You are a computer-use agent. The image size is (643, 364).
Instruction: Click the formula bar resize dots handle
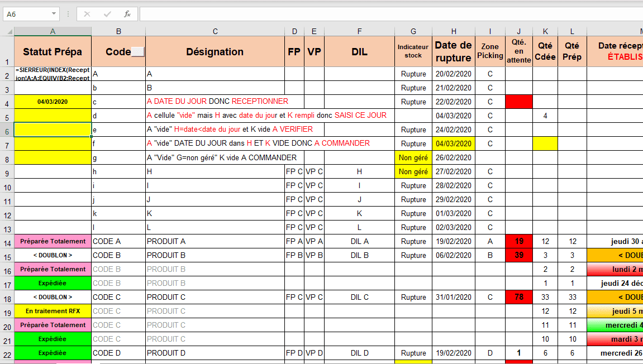point(68,14)
